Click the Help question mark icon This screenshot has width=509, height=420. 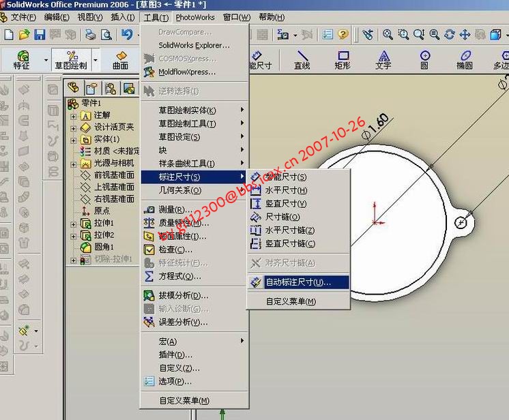343,34
